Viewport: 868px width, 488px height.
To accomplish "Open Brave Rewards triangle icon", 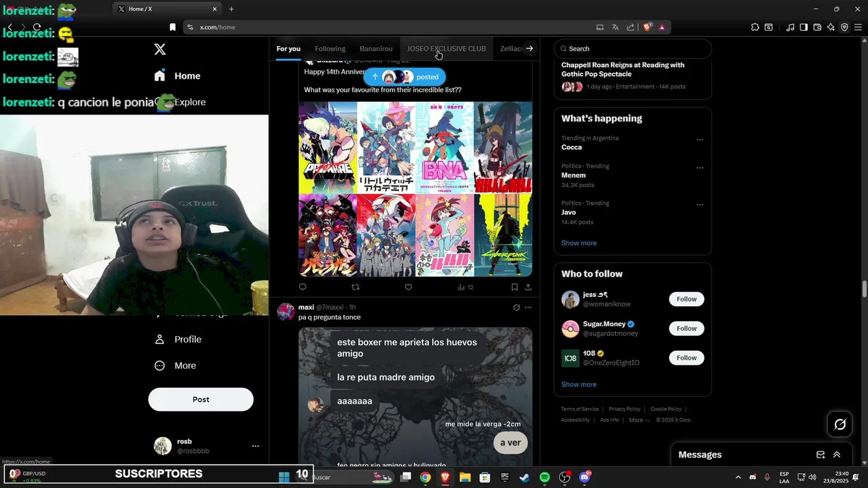I will click(662, 27).
